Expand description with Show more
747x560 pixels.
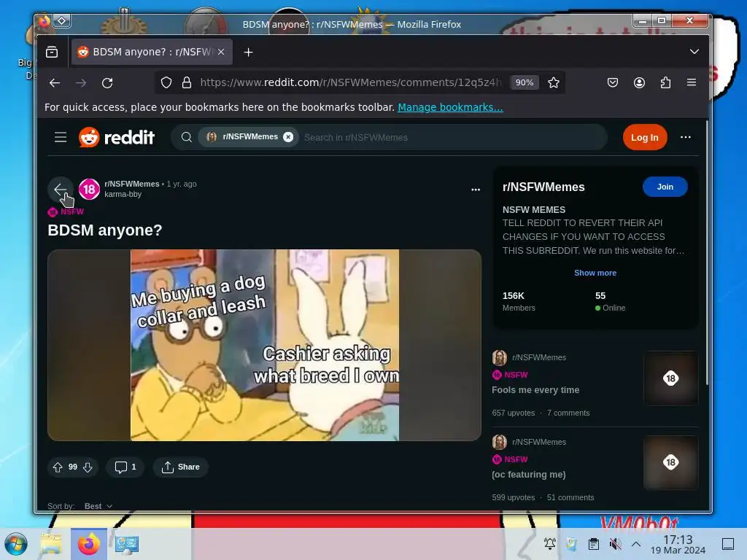[595, 273]
